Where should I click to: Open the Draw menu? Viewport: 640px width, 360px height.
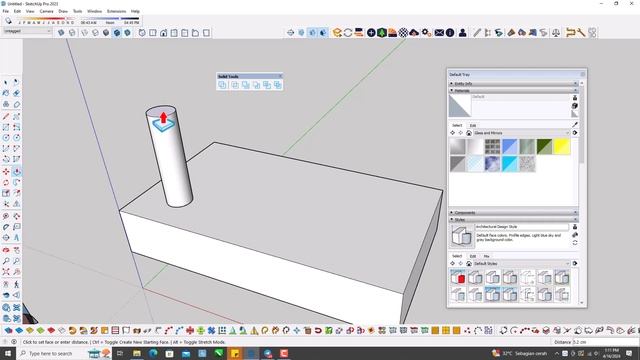click(63, 11)
